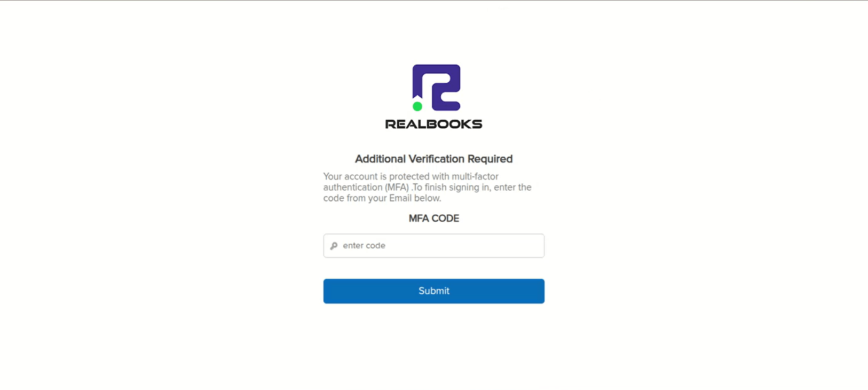The height and width of the screenshot is (390, 868).
Task: Click the word below ending the instructions
Action: 428,198
